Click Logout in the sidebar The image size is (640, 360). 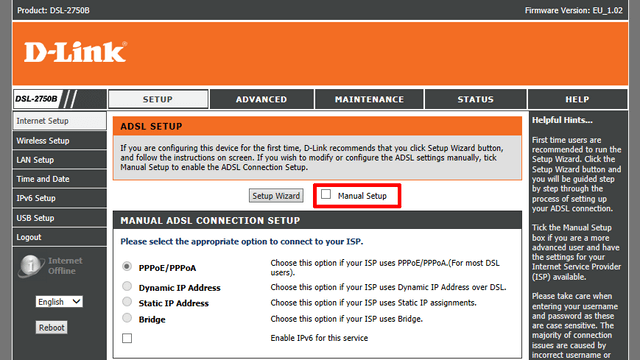[x=60, y=237]
